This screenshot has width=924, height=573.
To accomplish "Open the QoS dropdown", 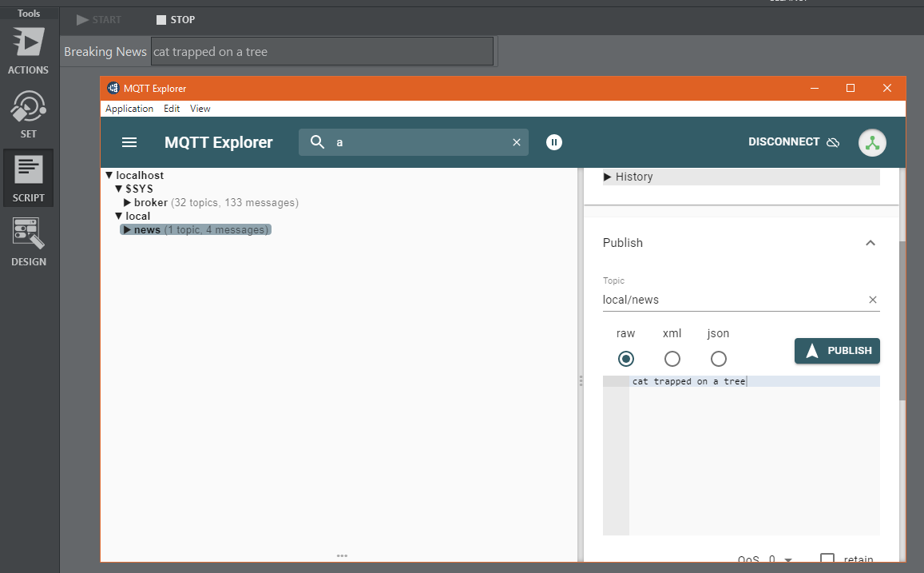I will pos(787,560).
